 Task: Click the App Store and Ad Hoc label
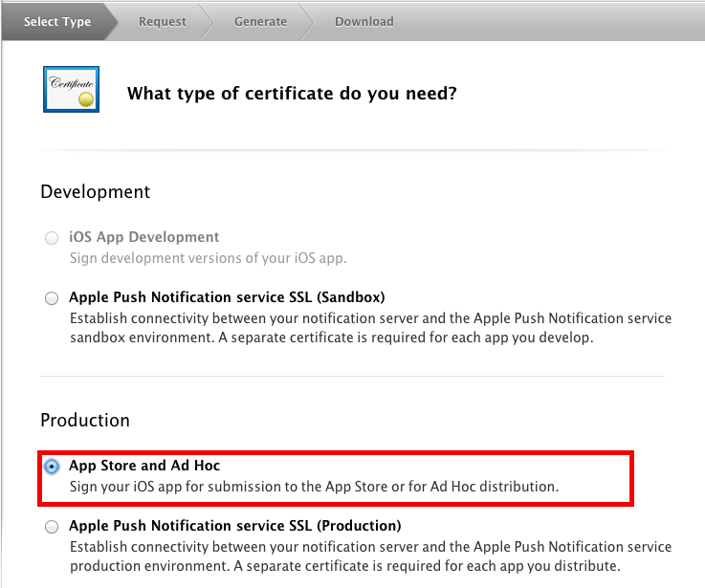click(x=144, y=466)
